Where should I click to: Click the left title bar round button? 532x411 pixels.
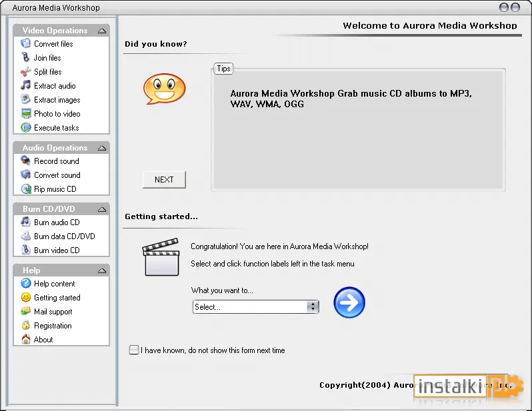click(504, 7)
